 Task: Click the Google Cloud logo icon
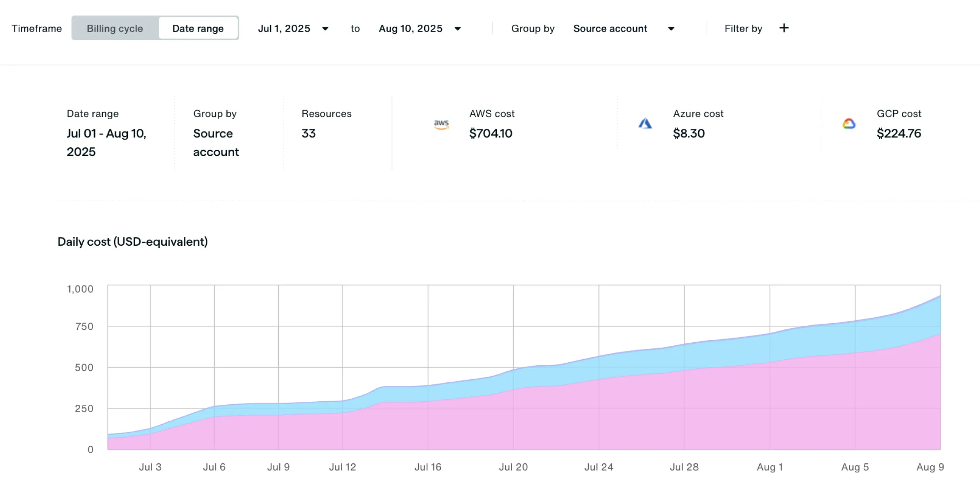click(x=849, y=124)
